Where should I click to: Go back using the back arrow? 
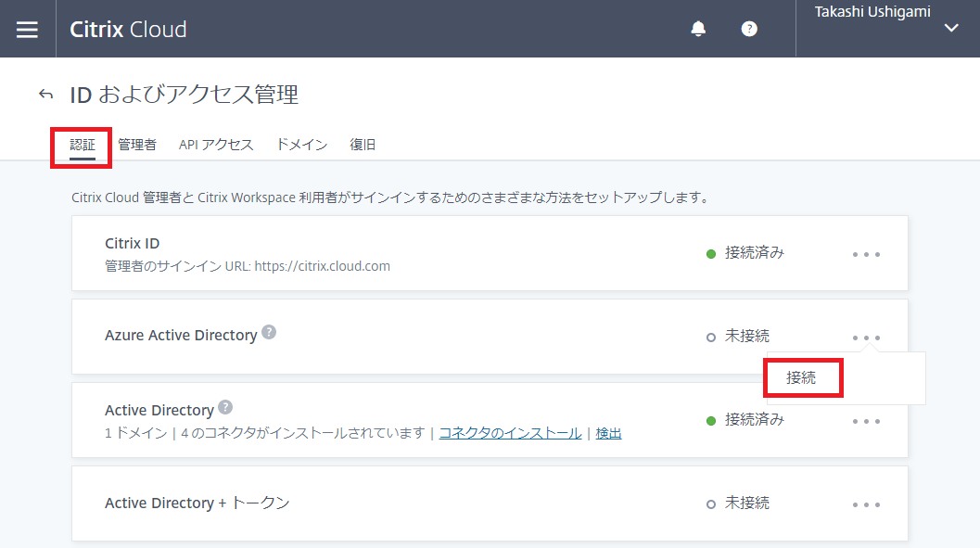click(x=45, y=94)
